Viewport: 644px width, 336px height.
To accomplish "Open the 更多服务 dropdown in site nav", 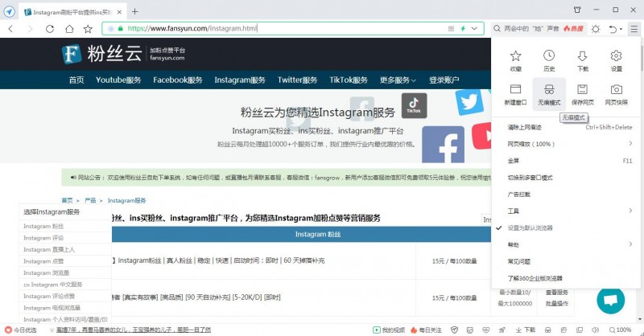I will [x=398, y=80].
